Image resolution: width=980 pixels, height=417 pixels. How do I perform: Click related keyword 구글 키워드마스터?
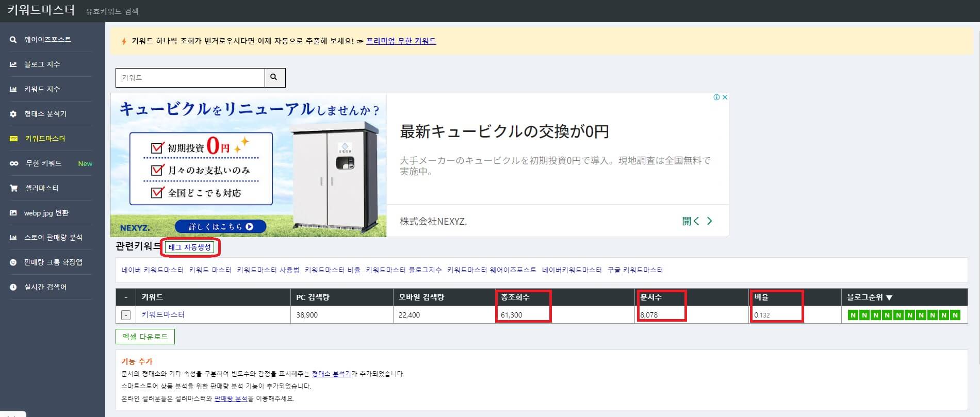[635, 270]
